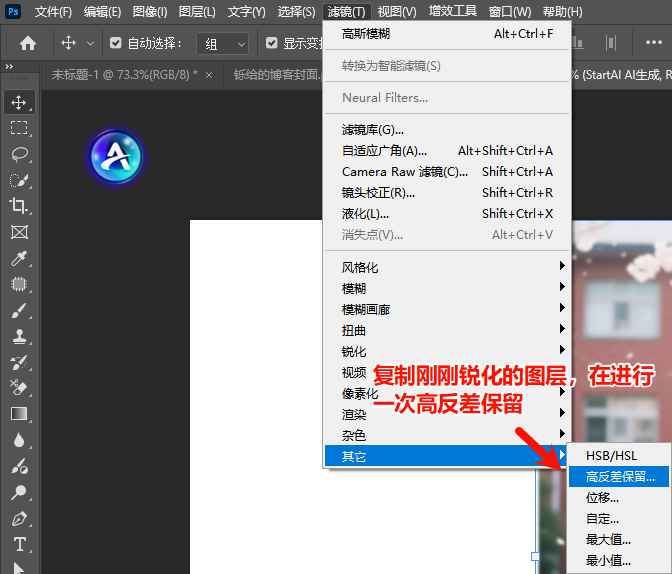Open the 选择(S) menu
This screenshot has width=672, height=574.
click(x=296, y=12)
